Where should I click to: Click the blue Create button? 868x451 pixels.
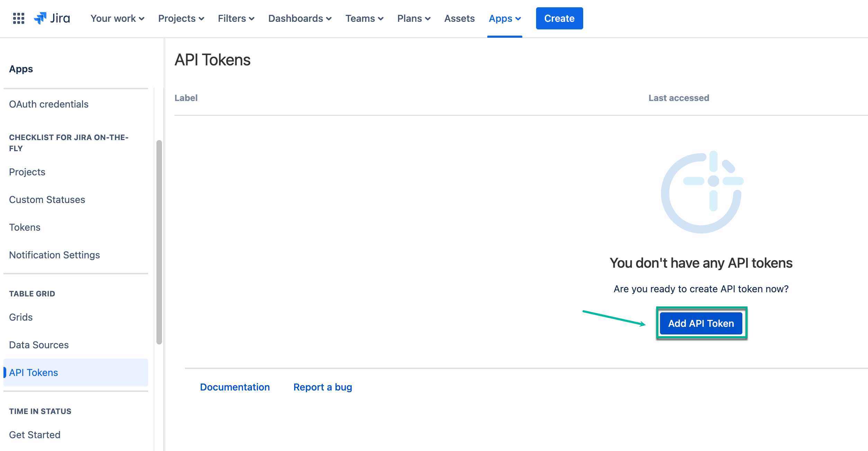pos(559,18)
